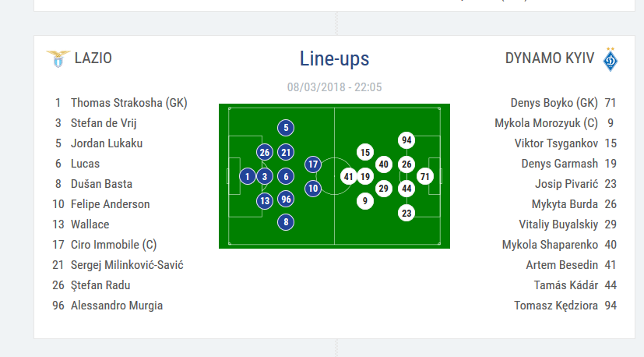
Task: Click the Dynamo Kyiv club crest icon
Action: click(610, 58)
